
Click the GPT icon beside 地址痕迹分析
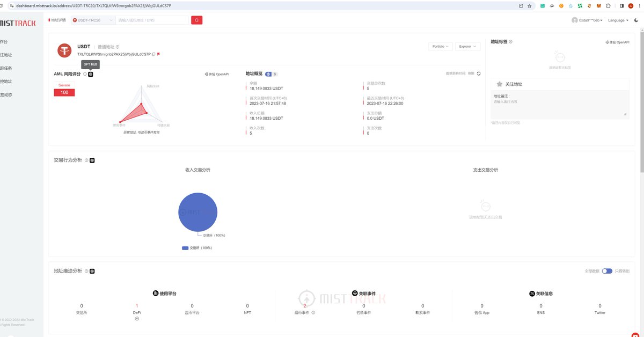(x=92, y=272)
